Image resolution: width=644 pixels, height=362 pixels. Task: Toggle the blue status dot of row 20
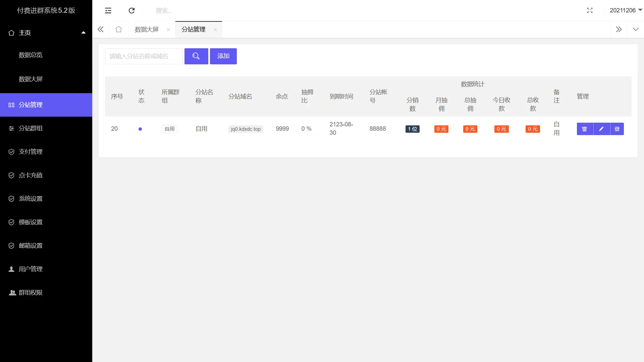coord(140,129)
